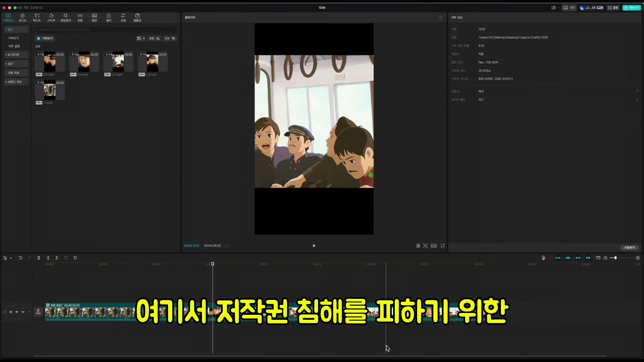Toggle main track magnet
644x362 pixels.
pyautogui.click(x=558, y=258)
